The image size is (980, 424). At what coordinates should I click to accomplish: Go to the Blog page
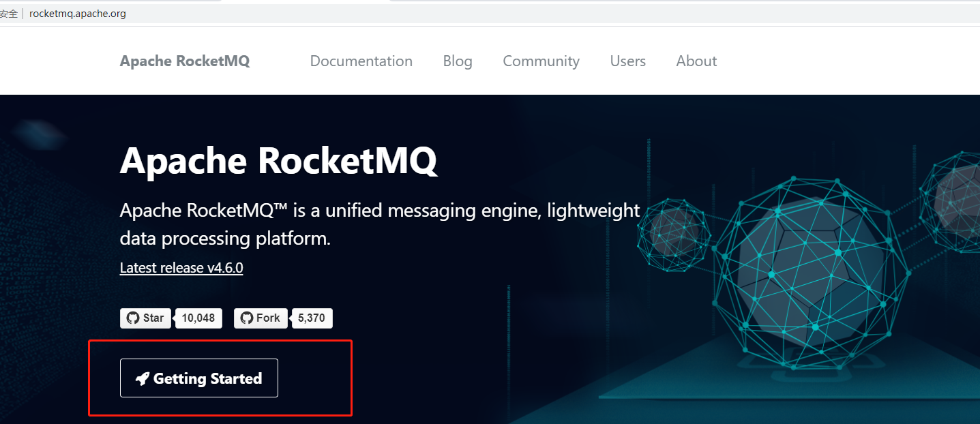(458, 61)
